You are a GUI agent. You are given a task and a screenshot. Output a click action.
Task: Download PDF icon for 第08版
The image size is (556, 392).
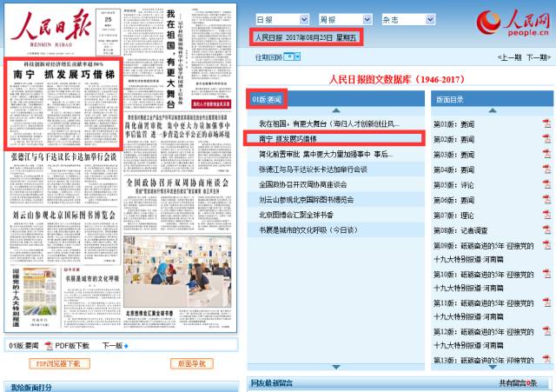[546, 229]
